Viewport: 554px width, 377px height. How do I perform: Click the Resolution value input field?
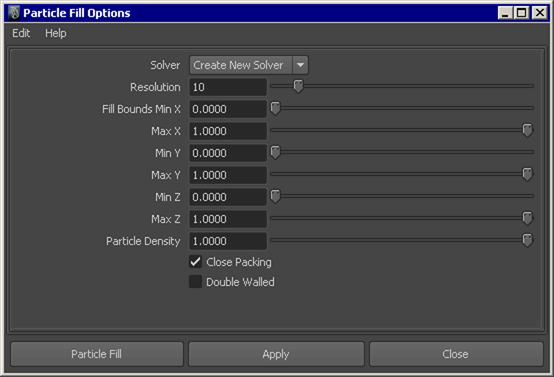[228, 87]
